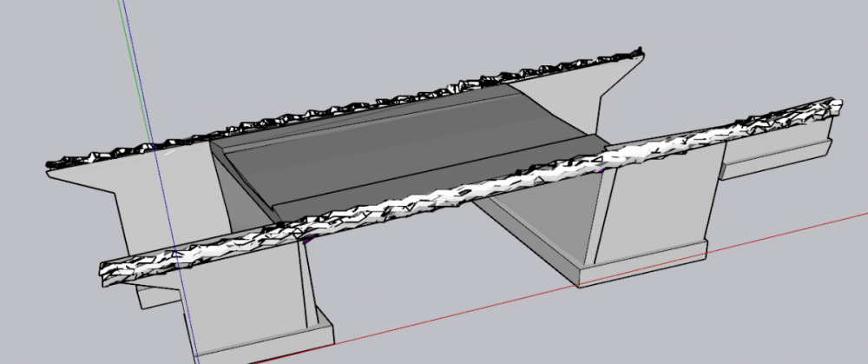Select the front white jagged railing beam
This screenshot has height=364, width=868.
coord(470,191)
